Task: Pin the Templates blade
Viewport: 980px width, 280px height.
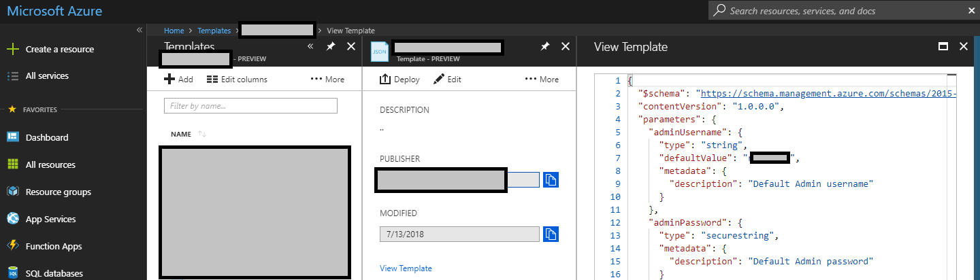Action: (x=331, y=46)
